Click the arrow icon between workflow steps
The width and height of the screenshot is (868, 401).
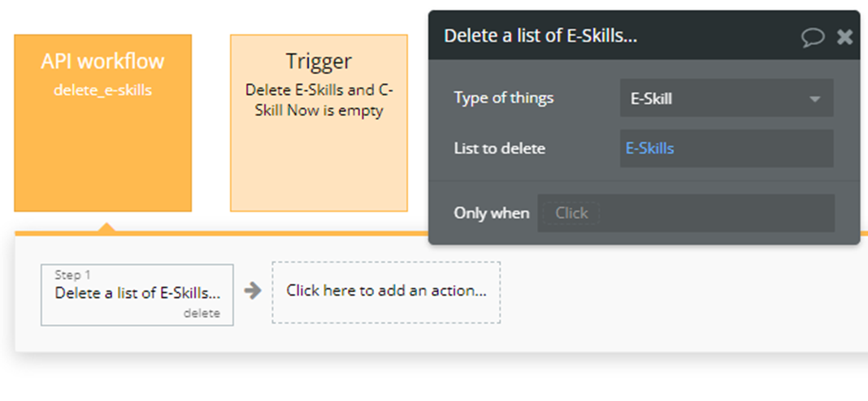click(x=253, y=291)
